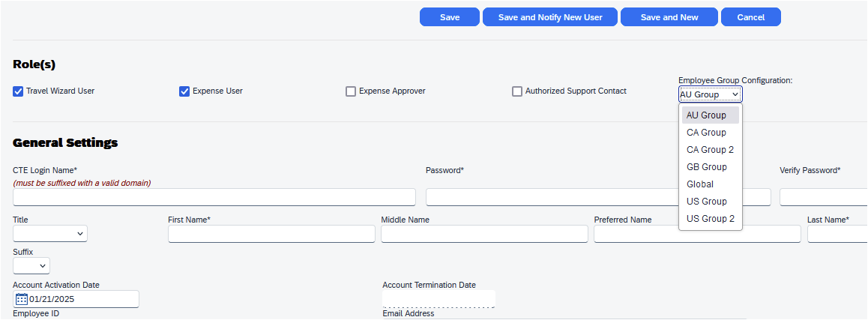Click the First Name input field
This screenshot has height=320, width=868.
[x=271, y=234]
